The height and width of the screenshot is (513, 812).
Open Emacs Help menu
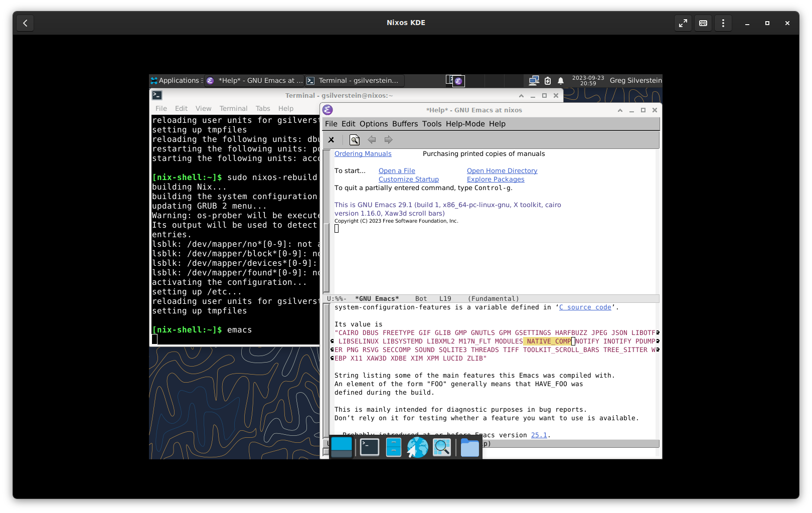click(x=497, y=124)
